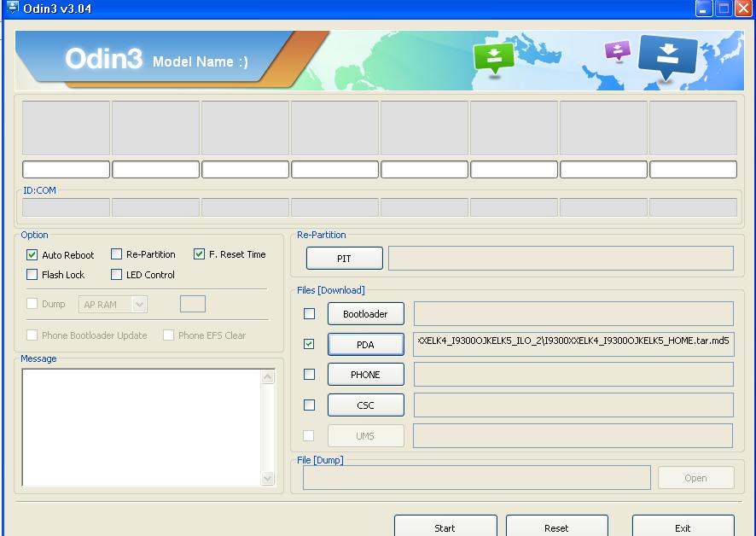Viewport: 756px width, 536px height.
Task: Uncheck the PDA file checkbox
Action: [309, 344]
